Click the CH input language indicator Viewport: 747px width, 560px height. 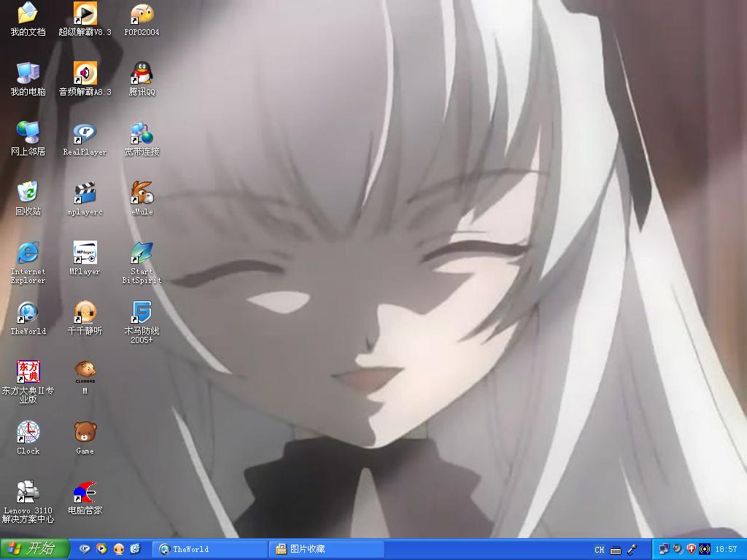coord(600,550)
